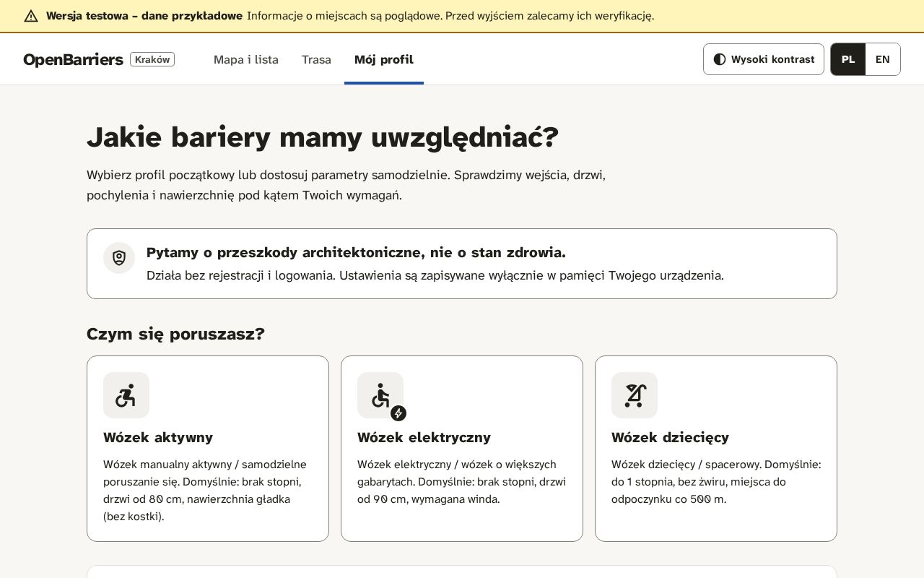The width and height of the screenshot is (924, 578).
Task: Click the electric wheelchair icon
Action: coord(380,395)
